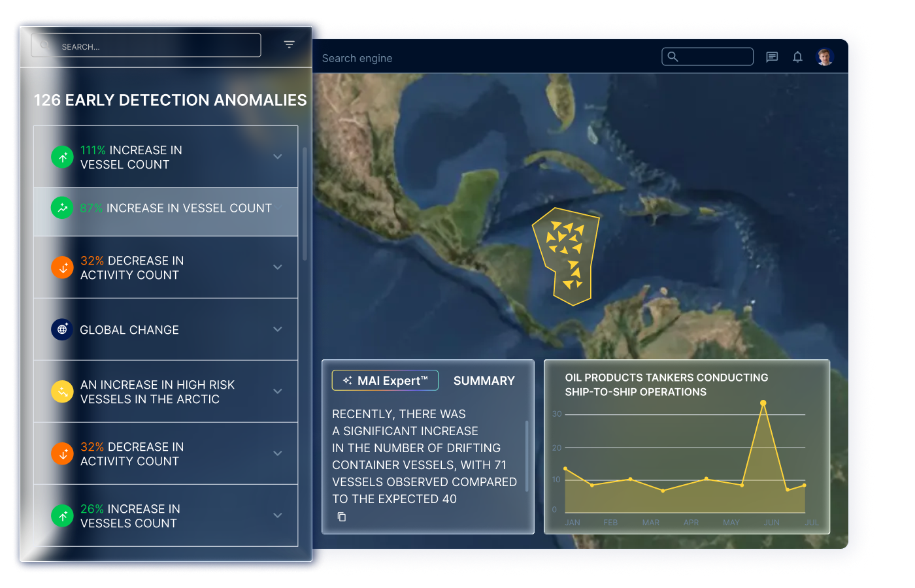Expand the Global Change anomaly row

click(x=278, y=329)
